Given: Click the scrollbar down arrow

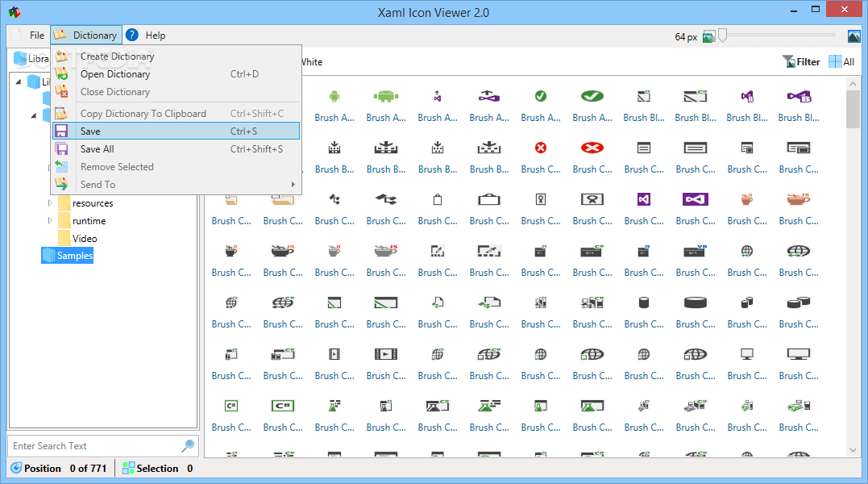Looking at the screenshot, I should pyautogui.click(x=853, y=449).
